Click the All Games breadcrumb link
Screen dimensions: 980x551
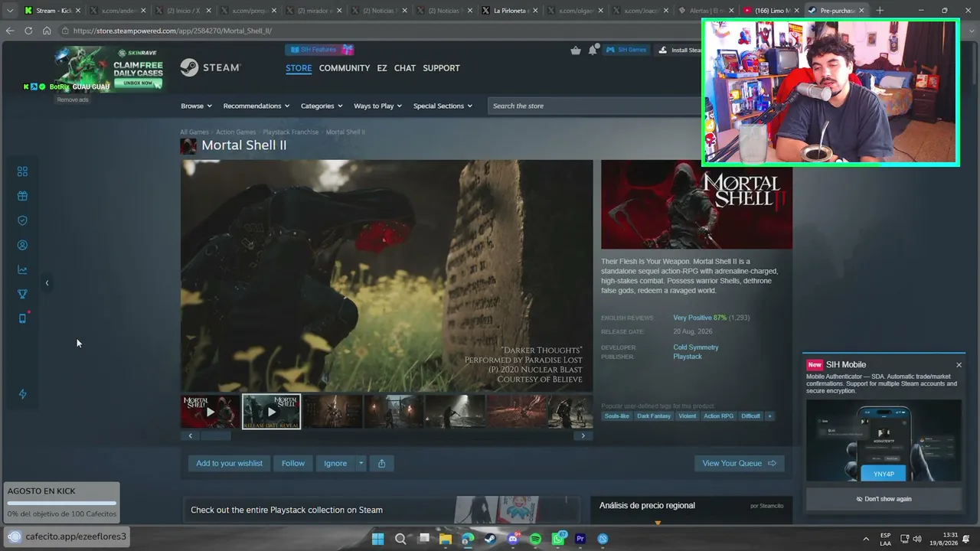[194, 132]
